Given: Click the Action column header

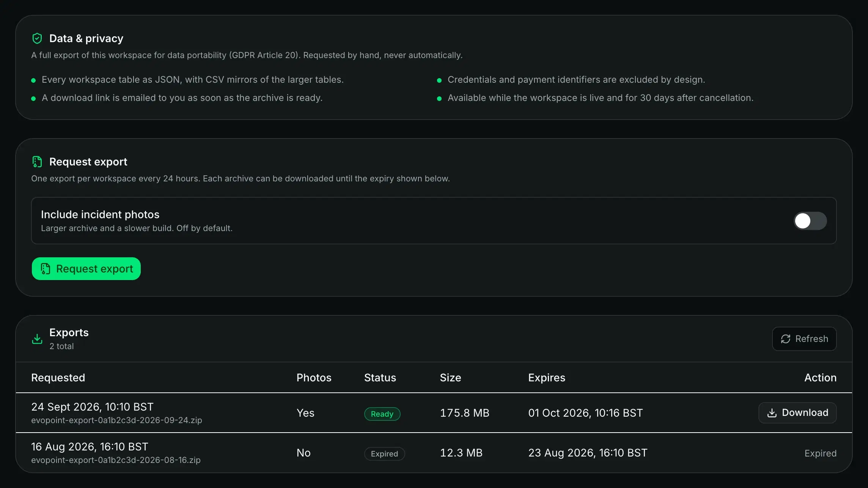Looking at the screenshot, I should pyautogui.click(x=821, y=378).
